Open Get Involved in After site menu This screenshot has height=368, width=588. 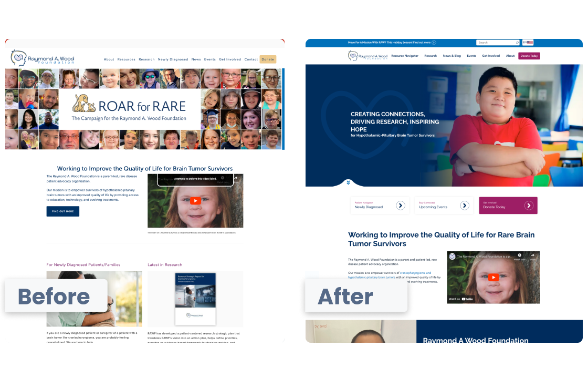click(x=491, y=56)
